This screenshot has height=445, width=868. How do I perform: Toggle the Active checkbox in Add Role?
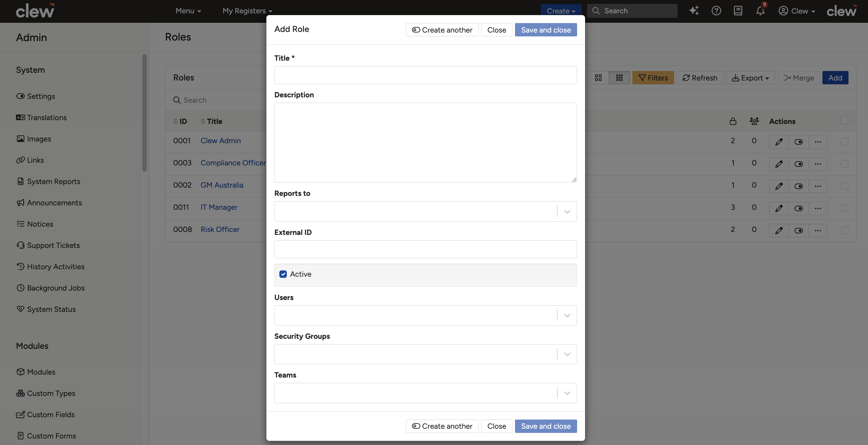pyautogui.click(x=283, y=274)
